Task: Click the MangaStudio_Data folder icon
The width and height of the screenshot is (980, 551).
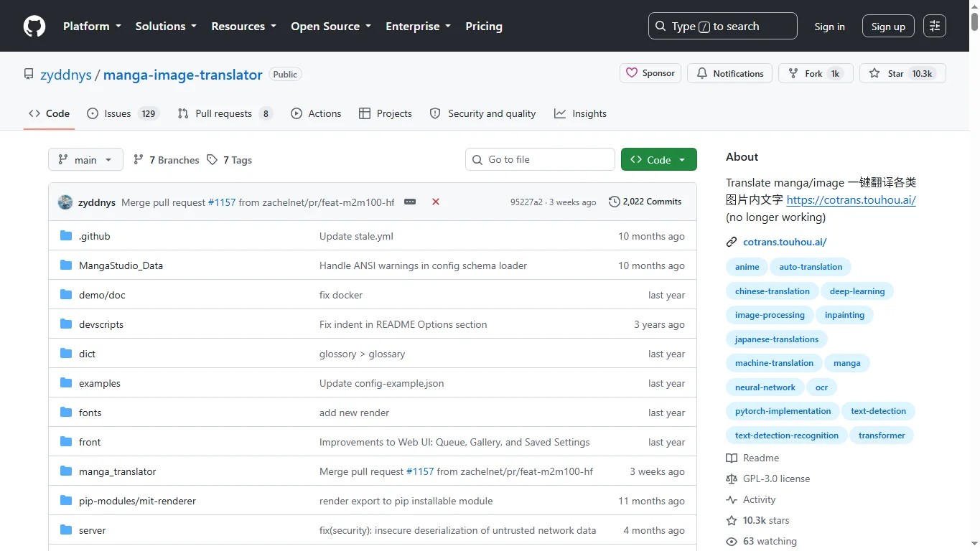Action: tap(66, 265)
